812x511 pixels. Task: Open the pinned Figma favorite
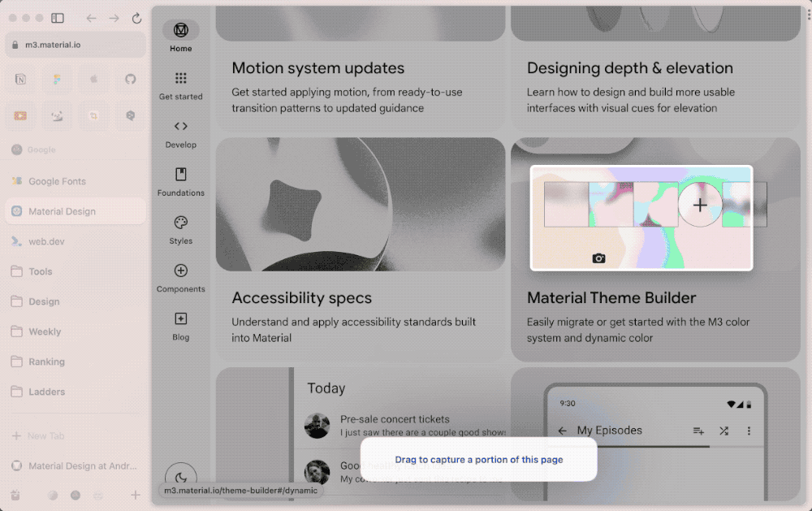[57, 80]
